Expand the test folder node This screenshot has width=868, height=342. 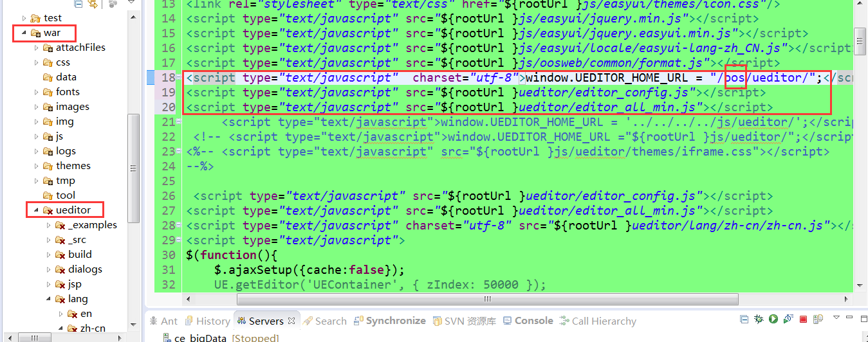pyautogui.click(x=24, y=18)
